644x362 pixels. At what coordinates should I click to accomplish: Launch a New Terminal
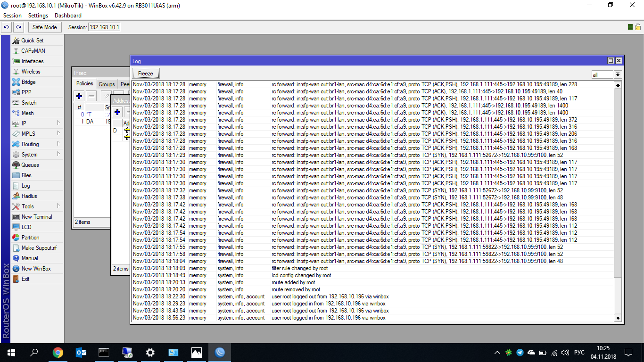coord(37,217)
